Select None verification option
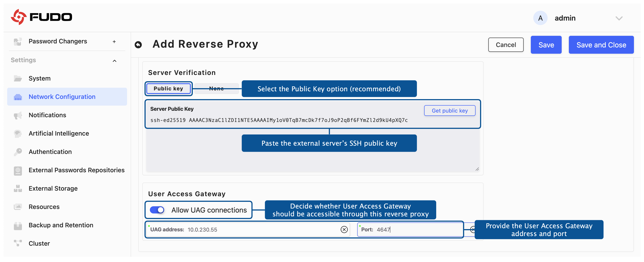This screenshot has width=644, height=262. pos(216,89)
